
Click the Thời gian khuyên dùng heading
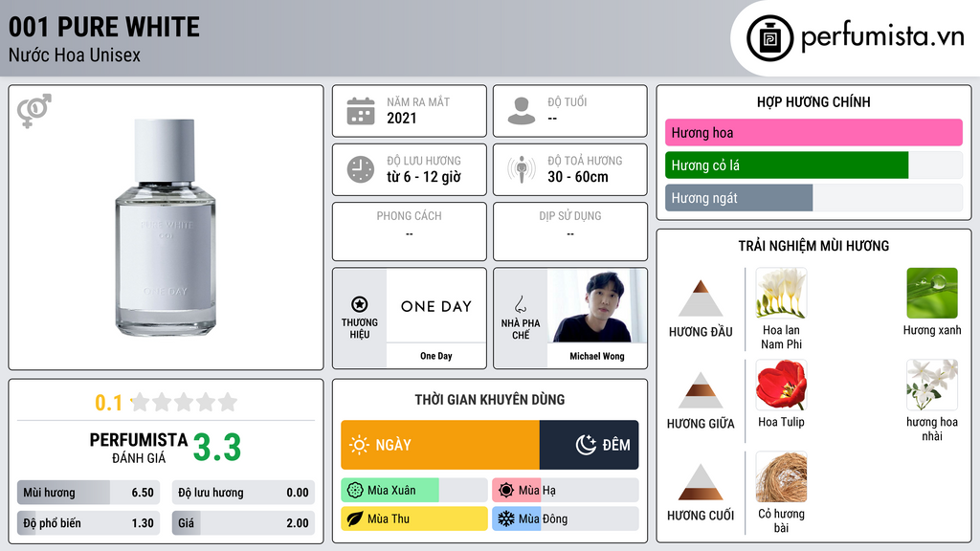coord(490,399)
